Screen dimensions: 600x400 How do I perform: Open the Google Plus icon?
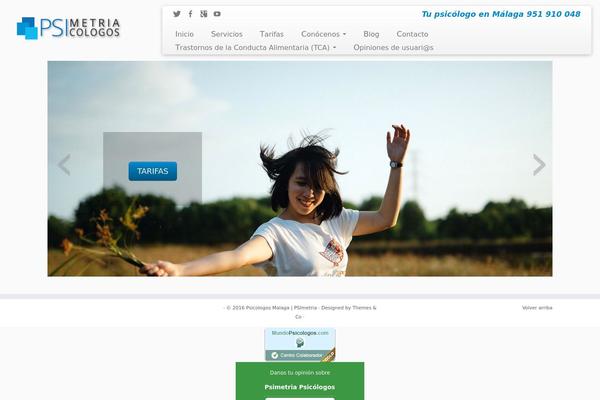(204, 14)
